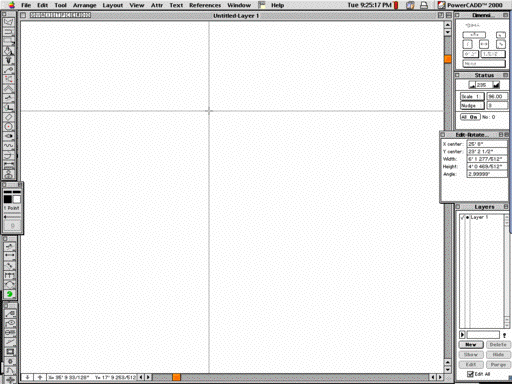Select the ellipse tool

(x=9, y=136)
